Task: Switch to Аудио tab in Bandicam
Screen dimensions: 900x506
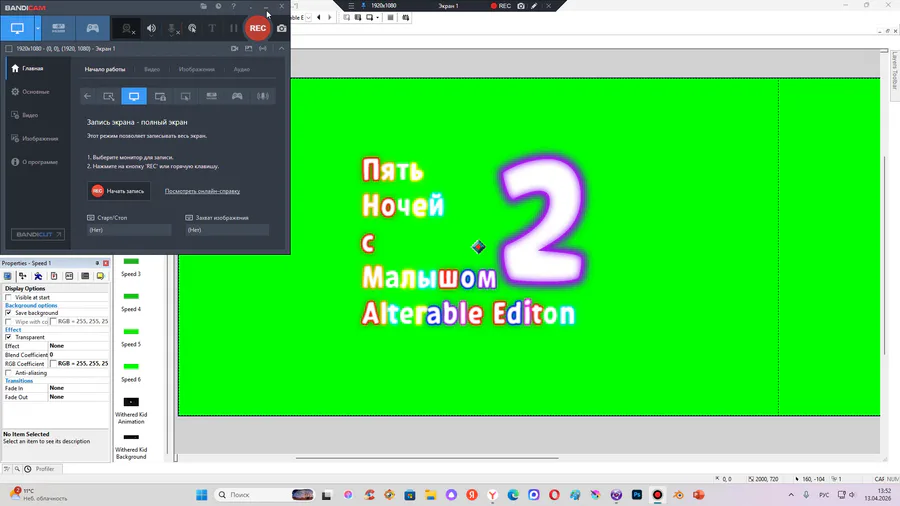Action: tap(242, 69)
